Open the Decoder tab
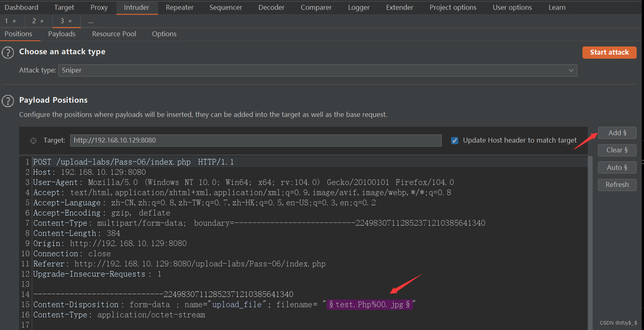 click(x=271, y=7)
